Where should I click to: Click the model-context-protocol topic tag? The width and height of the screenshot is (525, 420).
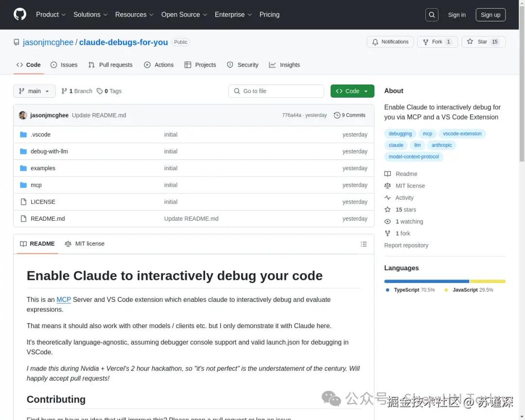click(x=414, y=157)
